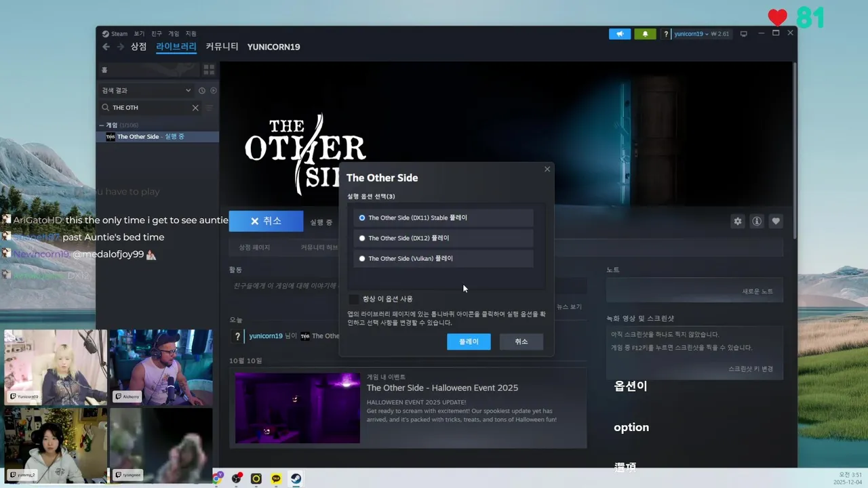Open OBS Studio from the taskbar
The width and height of the screenshot is (868, 488).
point(237,479)
